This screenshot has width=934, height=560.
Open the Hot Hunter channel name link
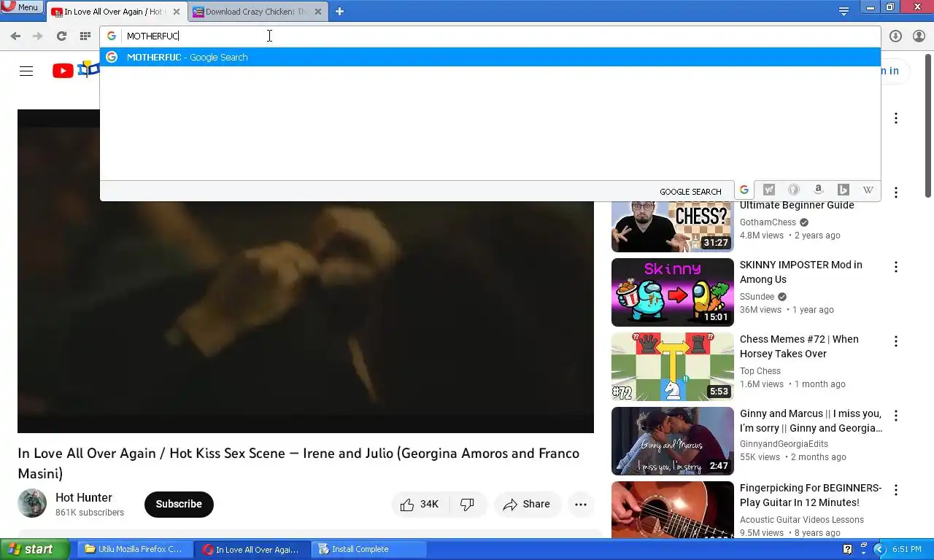click(84, 497)
